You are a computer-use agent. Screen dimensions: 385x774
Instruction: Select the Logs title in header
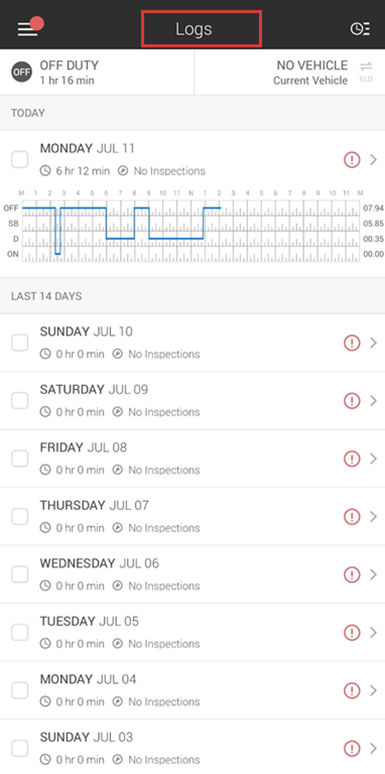(194, 29)
